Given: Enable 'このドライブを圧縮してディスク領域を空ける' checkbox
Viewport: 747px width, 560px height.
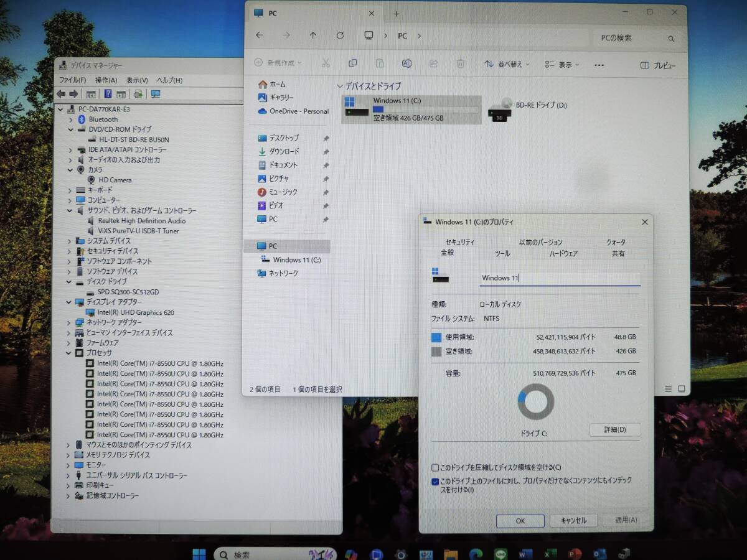Looking at the screenshot, I should tap(435, 467).
